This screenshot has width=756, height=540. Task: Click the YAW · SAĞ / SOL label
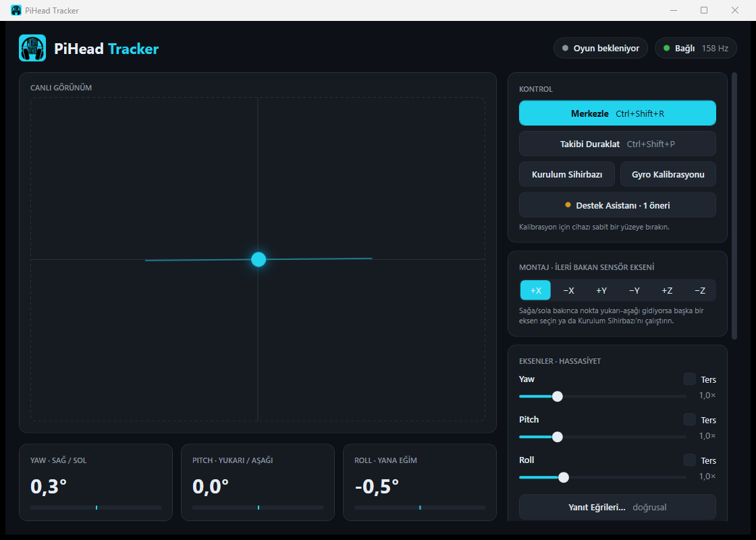[x=58, y=460]
